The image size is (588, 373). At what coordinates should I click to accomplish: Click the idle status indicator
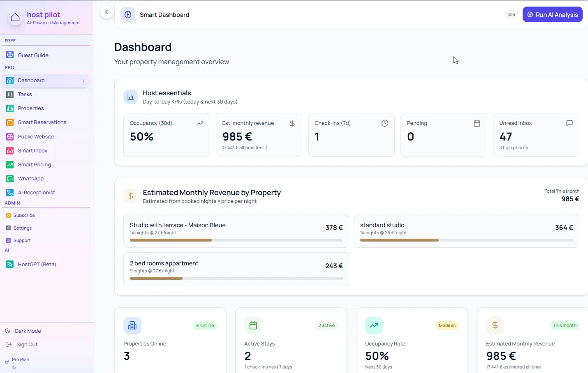pos(511,14)
